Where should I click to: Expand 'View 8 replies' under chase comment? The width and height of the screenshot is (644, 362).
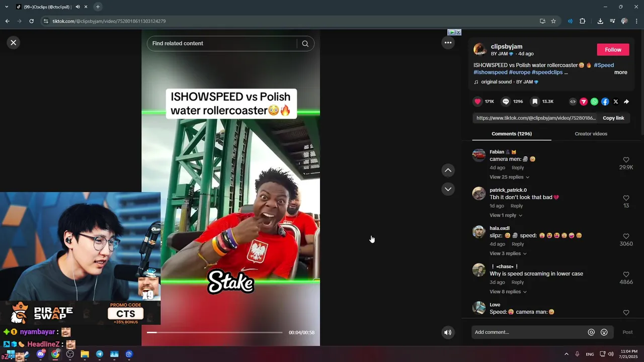click(508, 292)
